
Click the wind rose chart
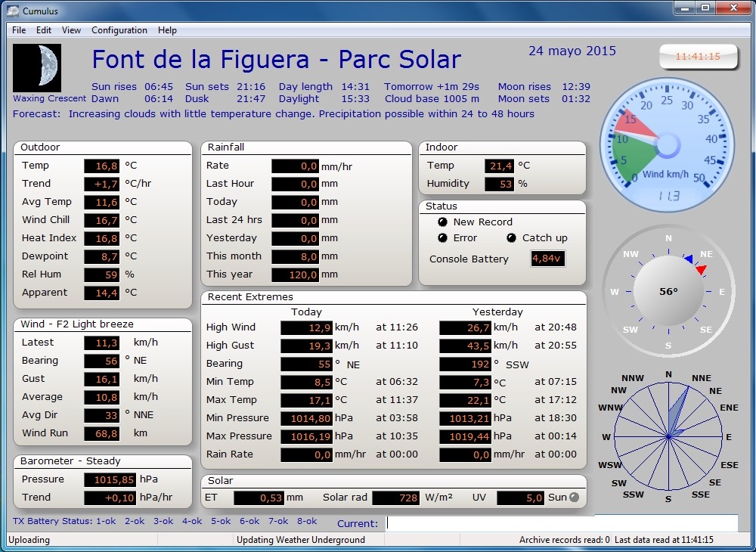[668, 437]
